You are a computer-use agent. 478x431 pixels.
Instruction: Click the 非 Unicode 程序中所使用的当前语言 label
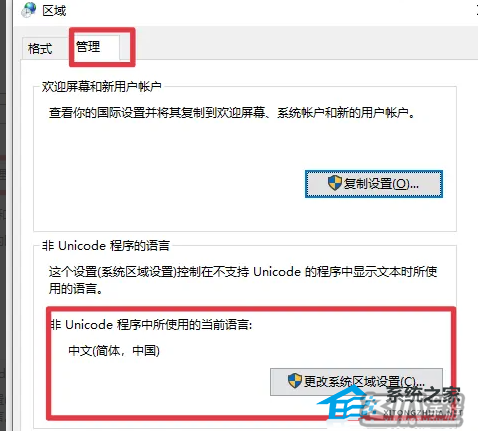point(151,325)
